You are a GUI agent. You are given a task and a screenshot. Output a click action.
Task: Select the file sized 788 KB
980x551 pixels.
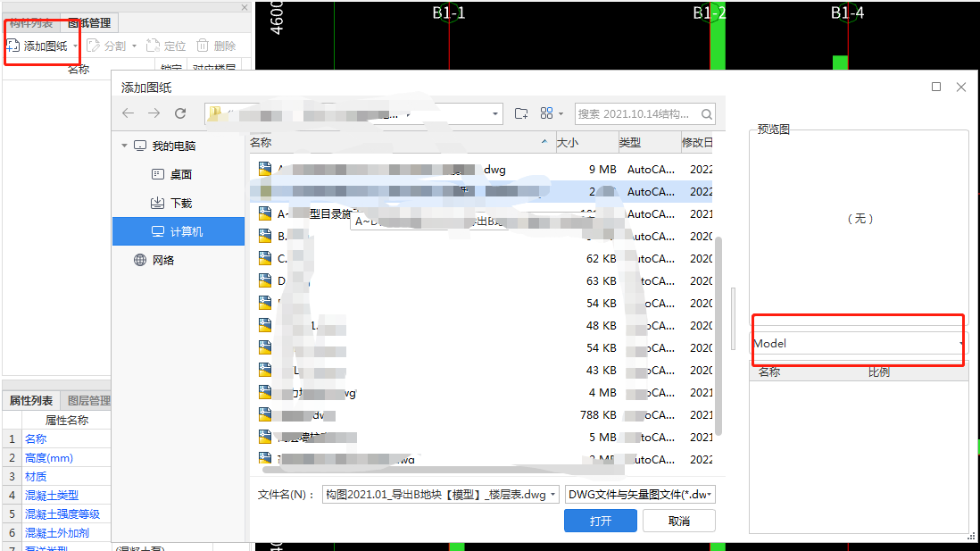[480, 414]
